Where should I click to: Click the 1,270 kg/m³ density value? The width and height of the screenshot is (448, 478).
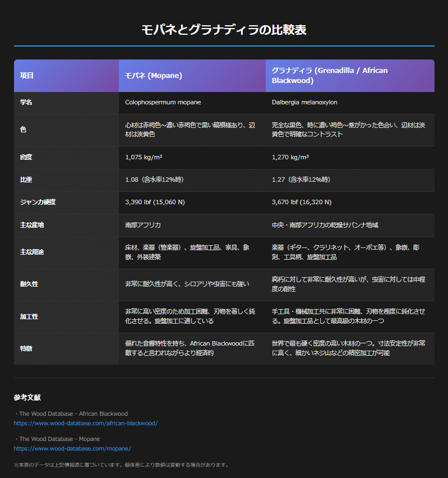click(x=290, y=158)
